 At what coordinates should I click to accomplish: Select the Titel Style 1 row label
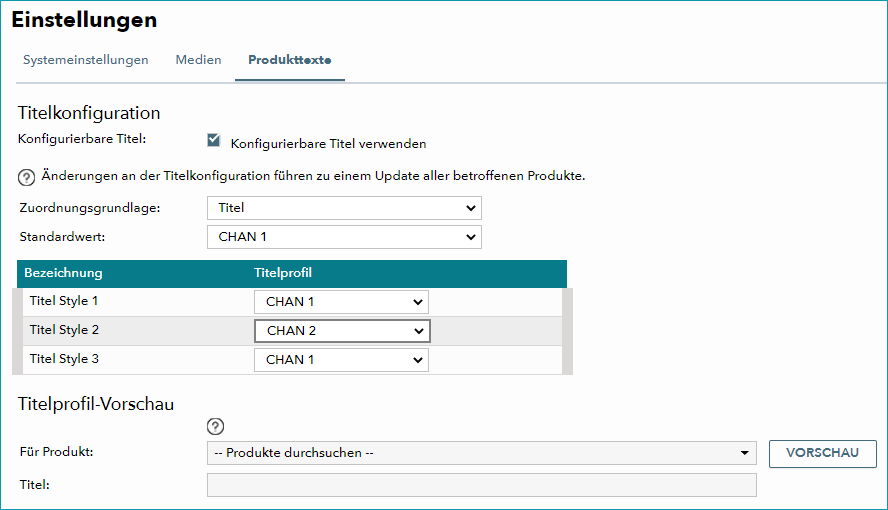64,301
